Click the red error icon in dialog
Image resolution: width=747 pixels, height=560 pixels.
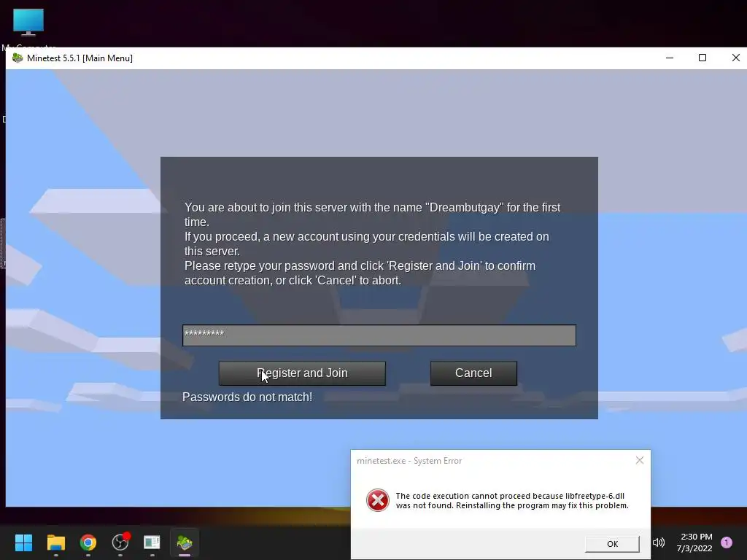pos(378,500)
